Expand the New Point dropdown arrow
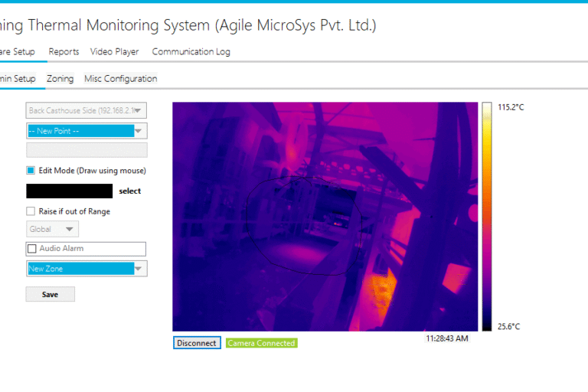The height and width of the screenshot is (392, 588). pos(139,131)
